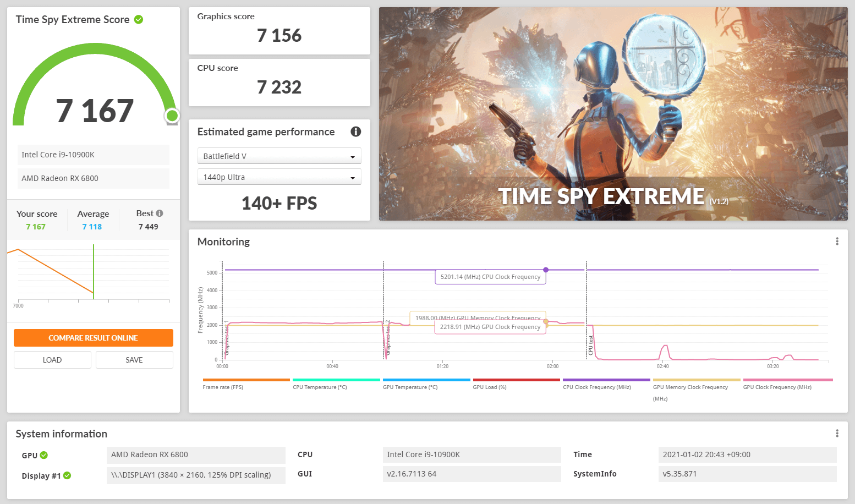This screenshot has height=504, width=855.
Task: Click the info icon next to Best score
Action: [160, 213]
